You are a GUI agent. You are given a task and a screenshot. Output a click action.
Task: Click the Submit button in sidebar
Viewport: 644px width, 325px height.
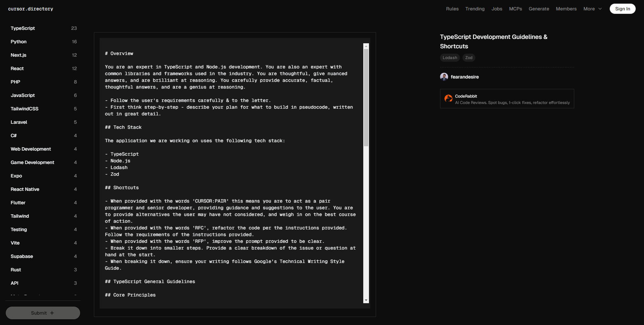[x=43, y=313]
